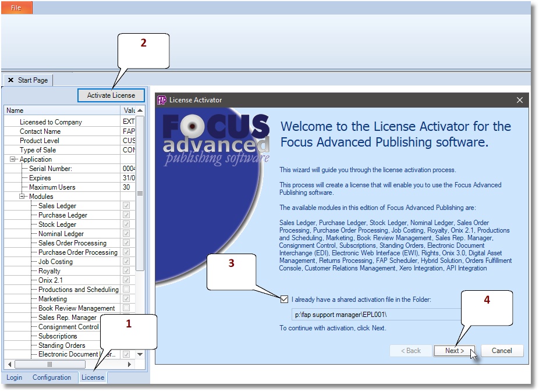This screenshot has height=392, width=539.
Task: Click the disabled Back button
Action: pyautogui.click(x=410, y=351)
